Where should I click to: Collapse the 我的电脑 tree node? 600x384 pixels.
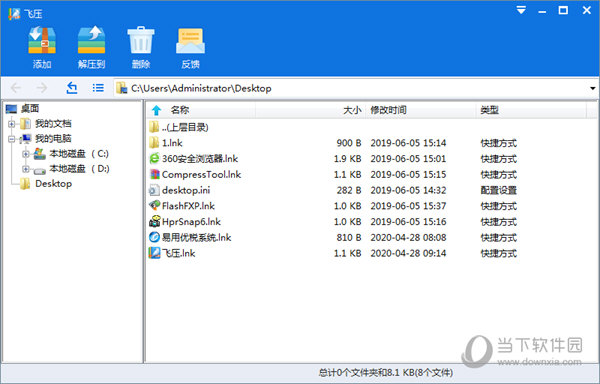[x=11, y=138]
